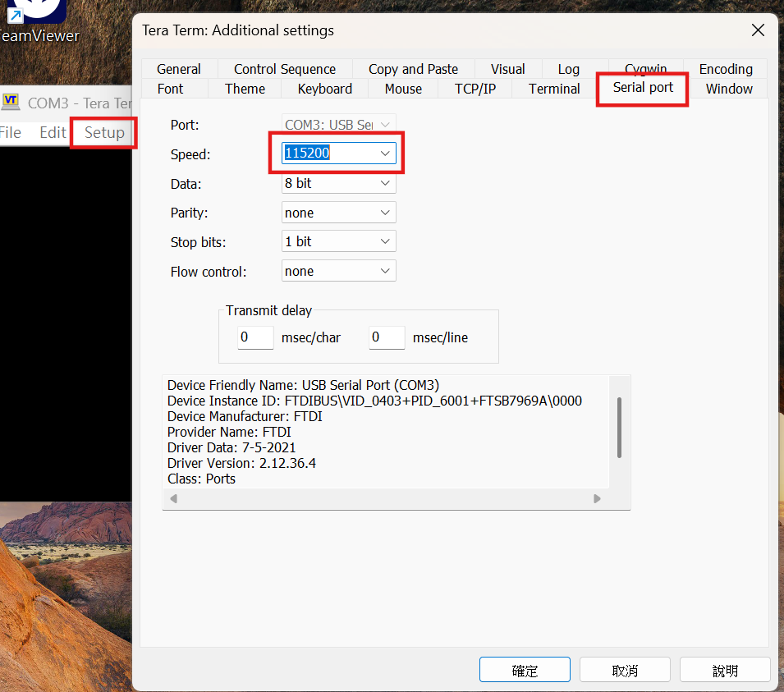
Task: Open the Keyboard tab
Action: [325, 89]
